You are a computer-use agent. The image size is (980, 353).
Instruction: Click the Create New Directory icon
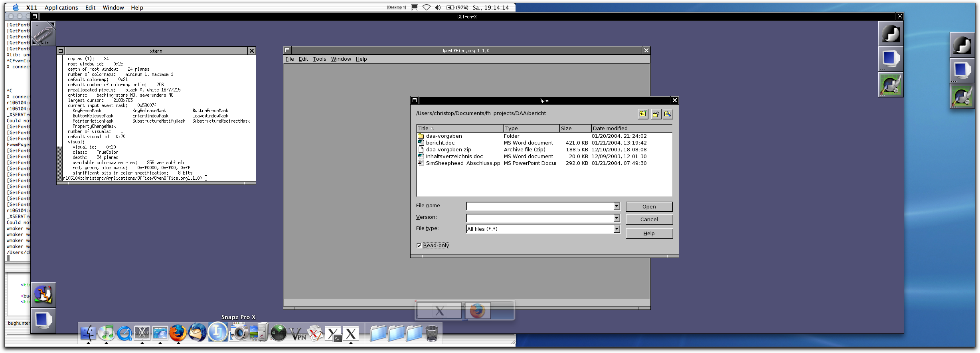pos(656,114)
